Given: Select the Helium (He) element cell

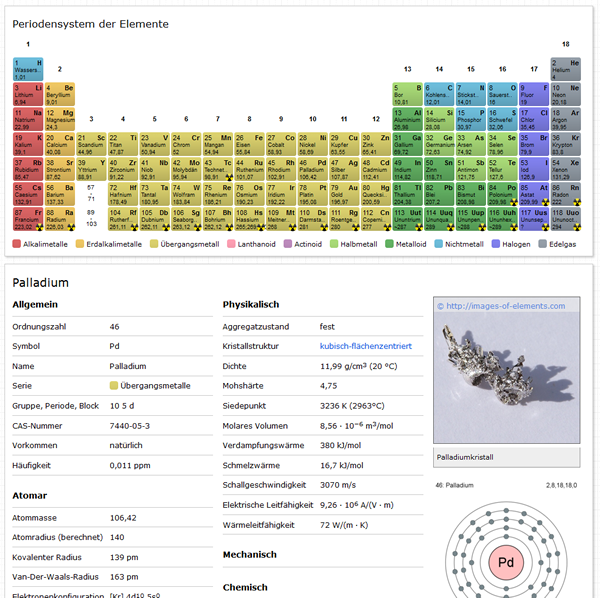Looking at the screenshot, I should [566, 69].
